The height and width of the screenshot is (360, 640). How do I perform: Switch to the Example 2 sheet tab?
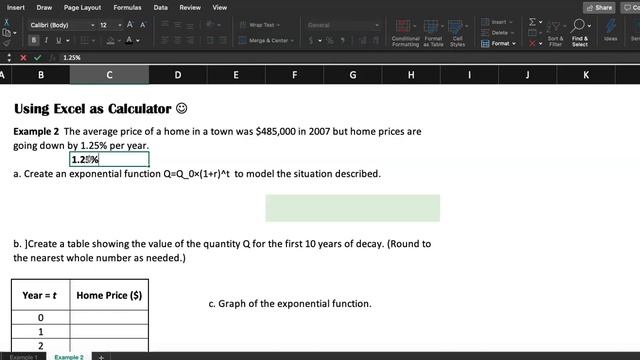click(69, 357)
